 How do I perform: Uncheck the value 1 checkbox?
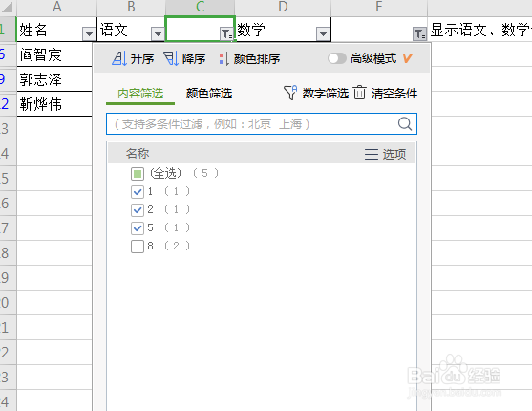[138, 192]
